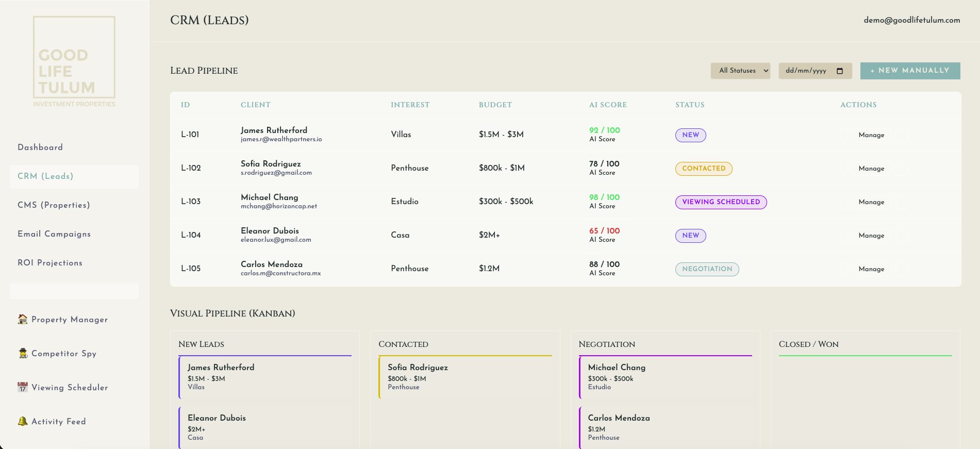Click the Viewing Scheduler calendar icon
The height and width of the screenshot is (449, 980).
23,387
